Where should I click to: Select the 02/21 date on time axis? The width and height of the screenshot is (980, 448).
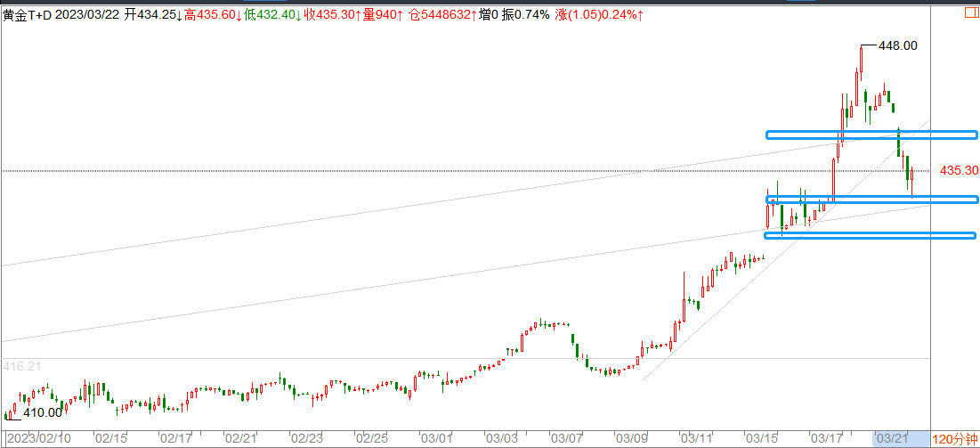coord(240,436)
